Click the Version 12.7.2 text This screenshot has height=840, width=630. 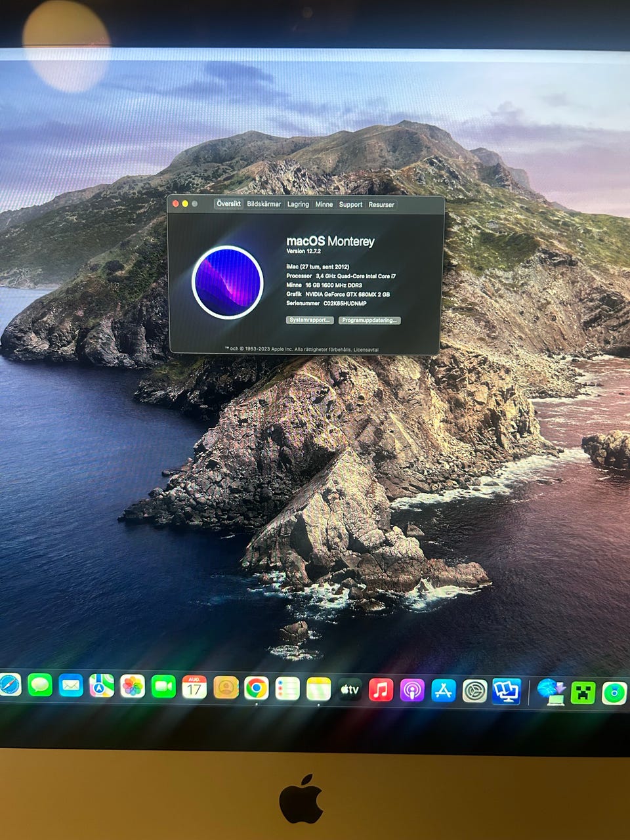pos(303,251)
